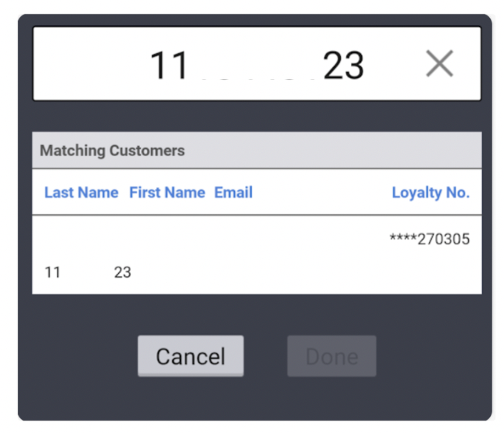Place cursor at 11 in search box
This screenshot has width=504, height=433.
click(x=169, y=66)
